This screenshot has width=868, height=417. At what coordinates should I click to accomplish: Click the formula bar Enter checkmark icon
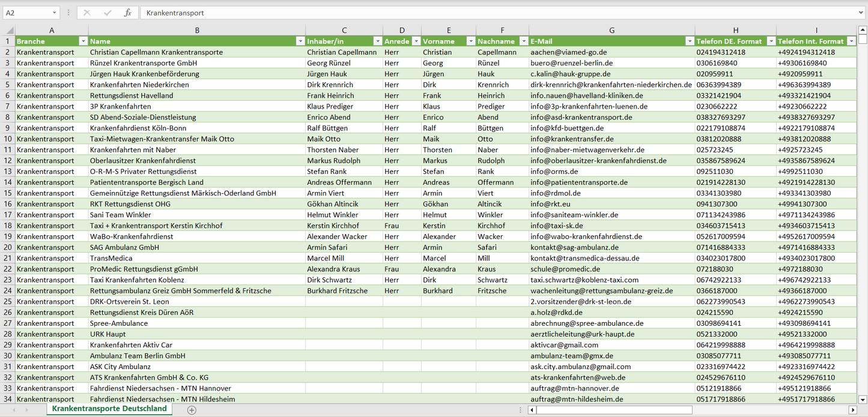click(108, 13)
